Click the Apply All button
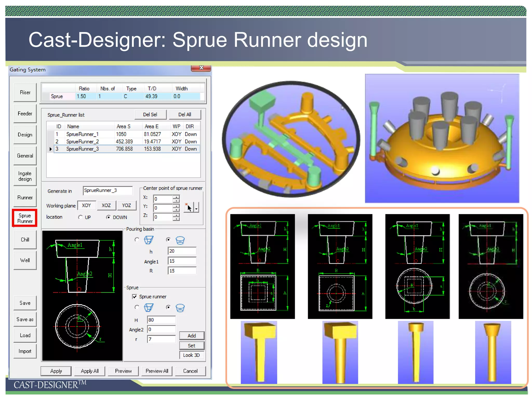This screenshot has height=399, width=532. (x=90, y=371)
